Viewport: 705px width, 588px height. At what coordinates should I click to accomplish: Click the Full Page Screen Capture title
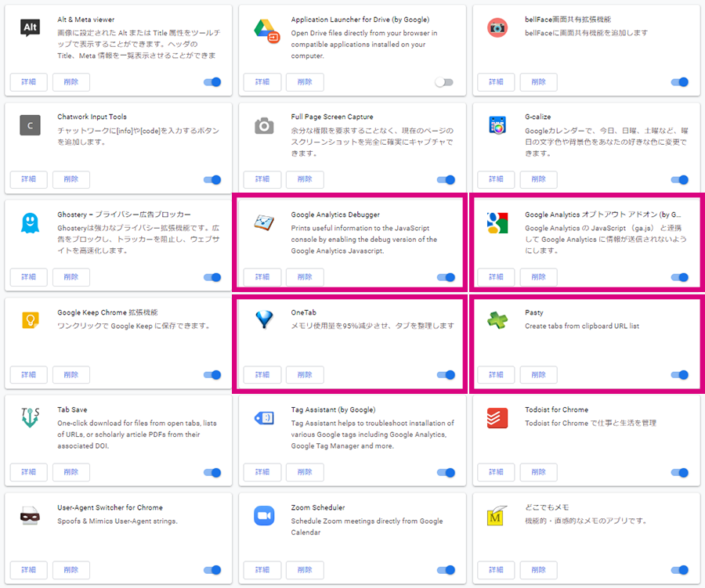pyautogui.click(x=332, y=117)
